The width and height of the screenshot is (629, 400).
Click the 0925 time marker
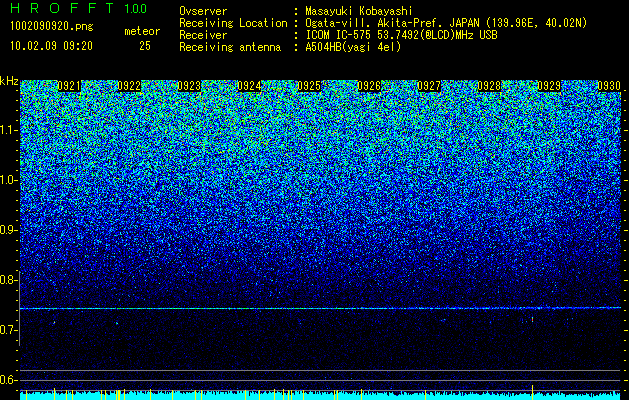[x=309, y=86]
